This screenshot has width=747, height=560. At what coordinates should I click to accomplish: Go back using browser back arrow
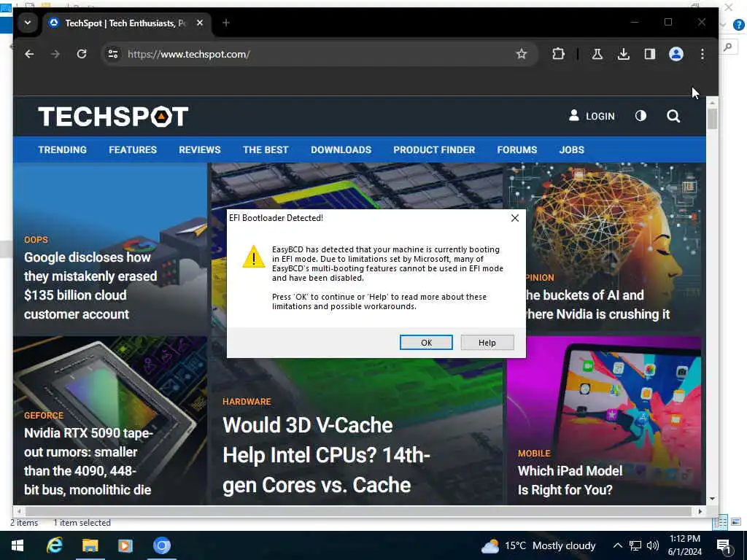(x=29, y=54)
